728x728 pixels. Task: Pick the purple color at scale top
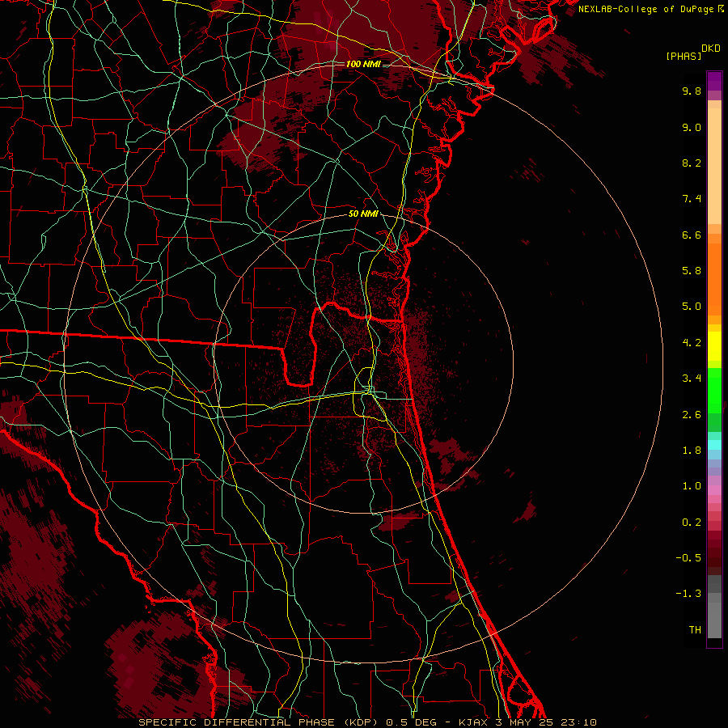(x=714, y=81)
